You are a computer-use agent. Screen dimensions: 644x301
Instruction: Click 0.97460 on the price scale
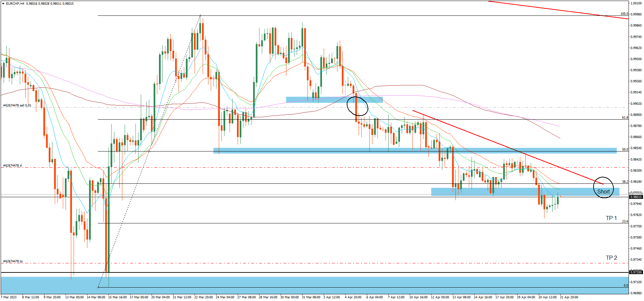(x=636, y=249)
